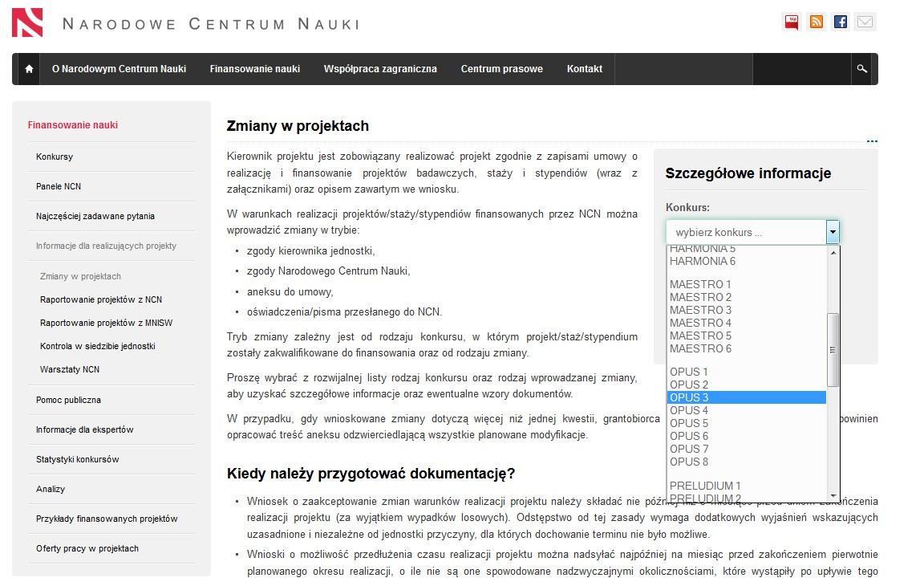This screenshot has width=924, height=582.
Task: Open Centrum prasowe menu
Action: click(x=501, y=69)
